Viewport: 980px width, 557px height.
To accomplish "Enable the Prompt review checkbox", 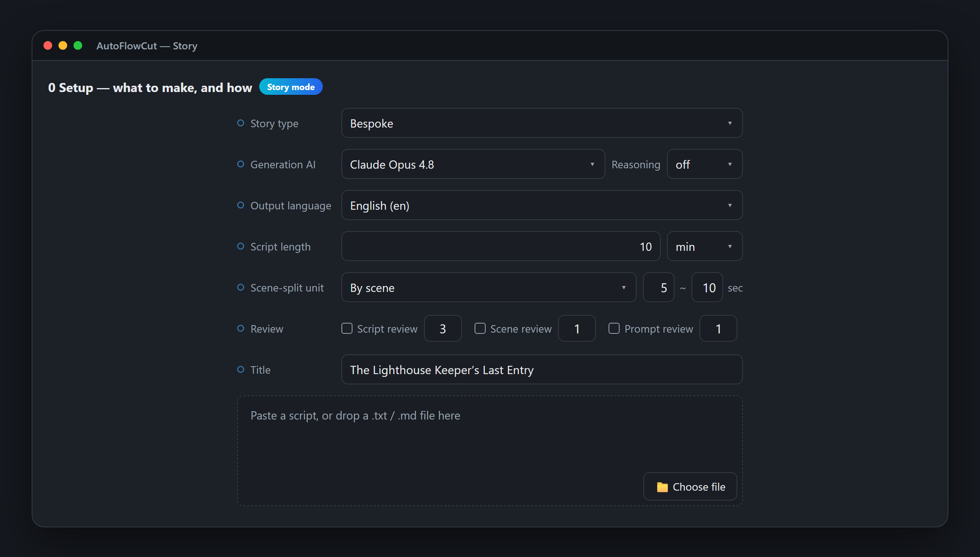I will point(614,329).
